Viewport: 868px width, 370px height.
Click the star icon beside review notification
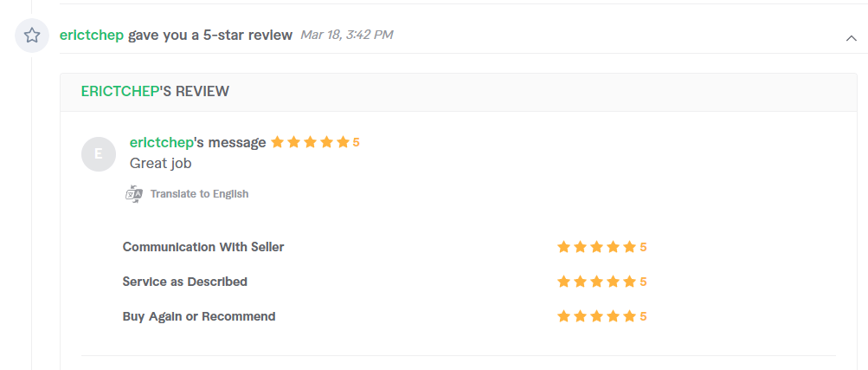pyautogui.click(x=32, y=36)
